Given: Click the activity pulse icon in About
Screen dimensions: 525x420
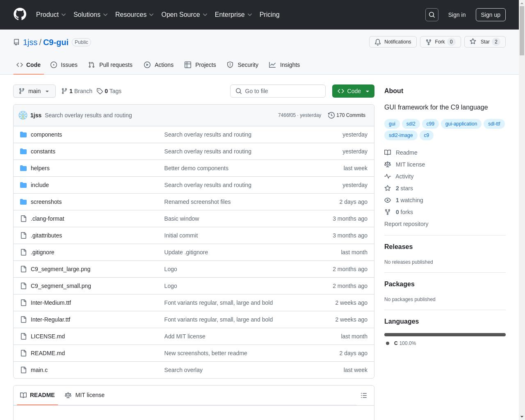Looking at the screenshot, I should click(388, 176).
